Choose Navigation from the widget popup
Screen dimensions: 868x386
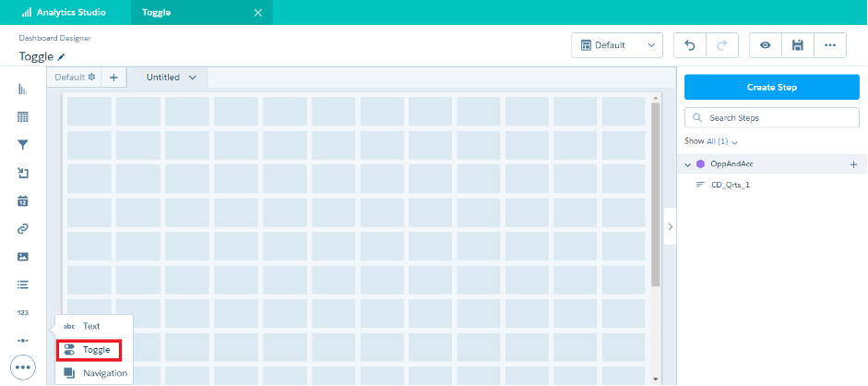(94, 373)
